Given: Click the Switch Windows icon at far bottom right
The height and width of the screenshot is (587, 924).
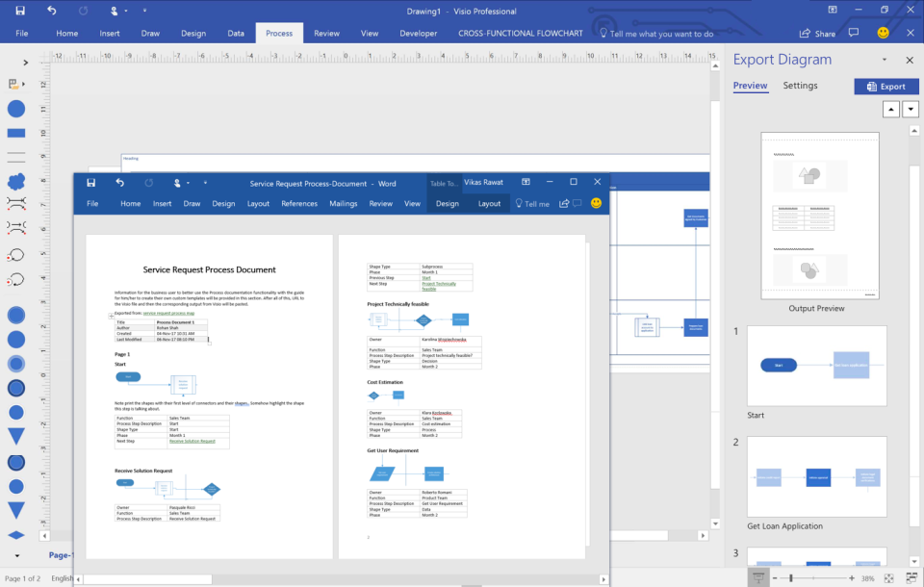Looking at the screenshot, I should [x=913, y=578].
